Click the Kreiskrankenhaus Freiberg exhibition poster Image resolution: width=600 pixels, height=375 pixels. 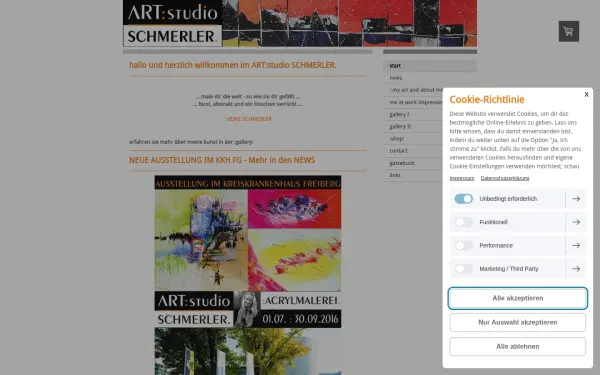point(248,275)
